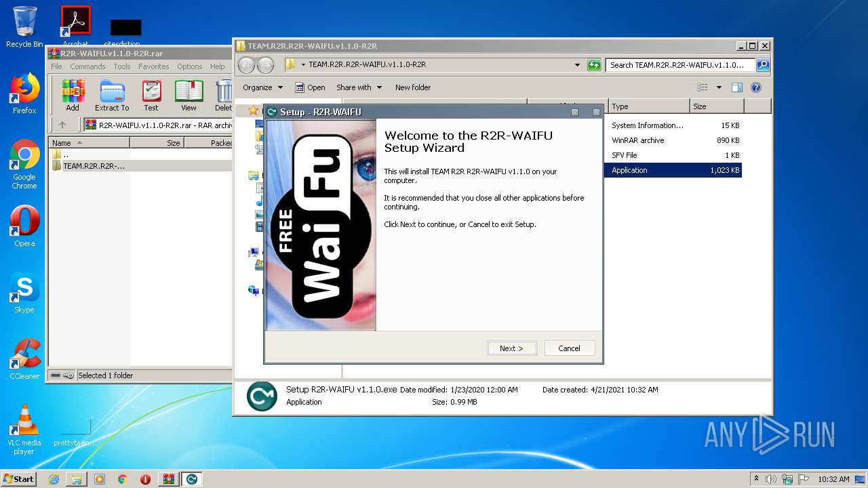Go up one level with WinRAR's arrow
The image size is (868, 488).
[62, 125]
